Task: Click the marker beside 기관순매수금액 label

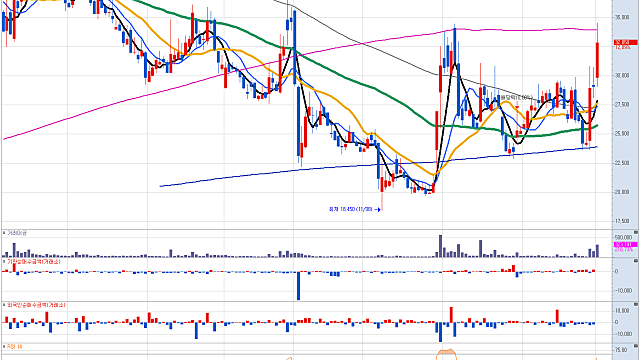Action: (4, 261)
